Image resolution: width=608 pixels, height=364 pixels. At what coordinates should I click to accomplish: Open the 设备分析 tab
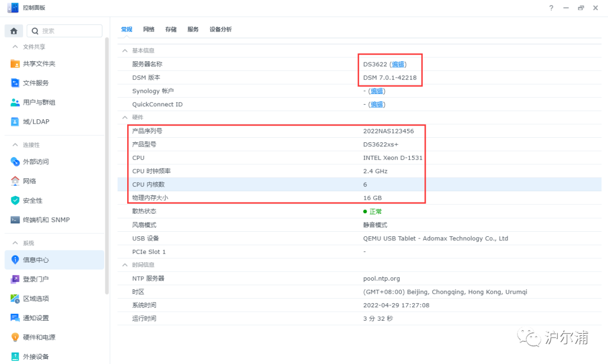pyautogui.click(x=220, y=29)
